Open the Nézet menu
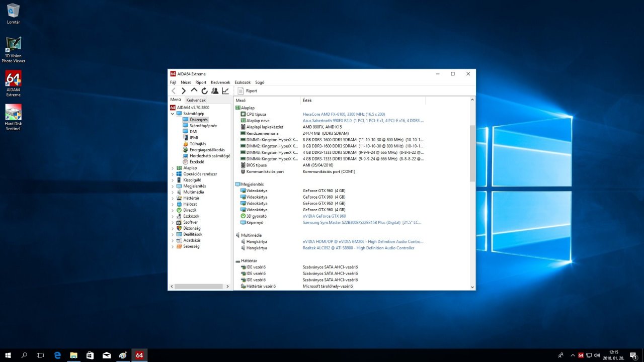Screen dimensions: 644x362 click(186, 82)
